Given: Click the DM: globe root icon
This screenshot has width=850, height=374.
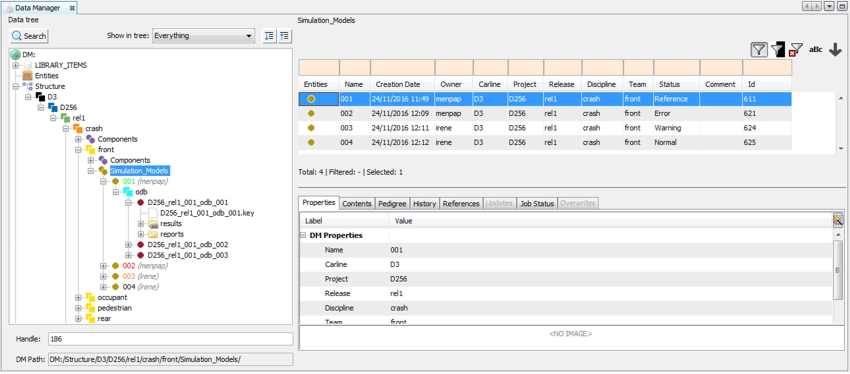Looking at the screenshot, I should 16,55.
